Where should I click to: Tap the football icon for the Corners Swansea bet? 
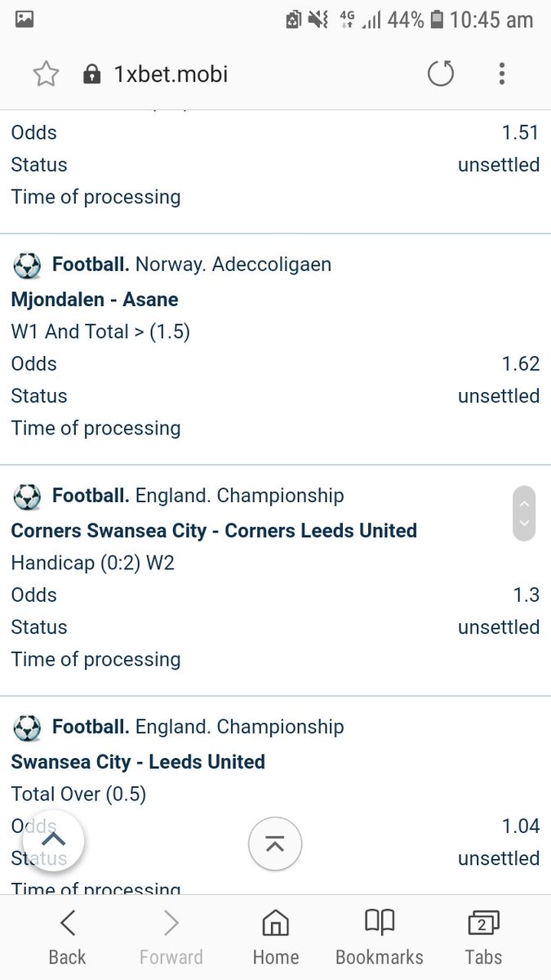coord(27,496)
